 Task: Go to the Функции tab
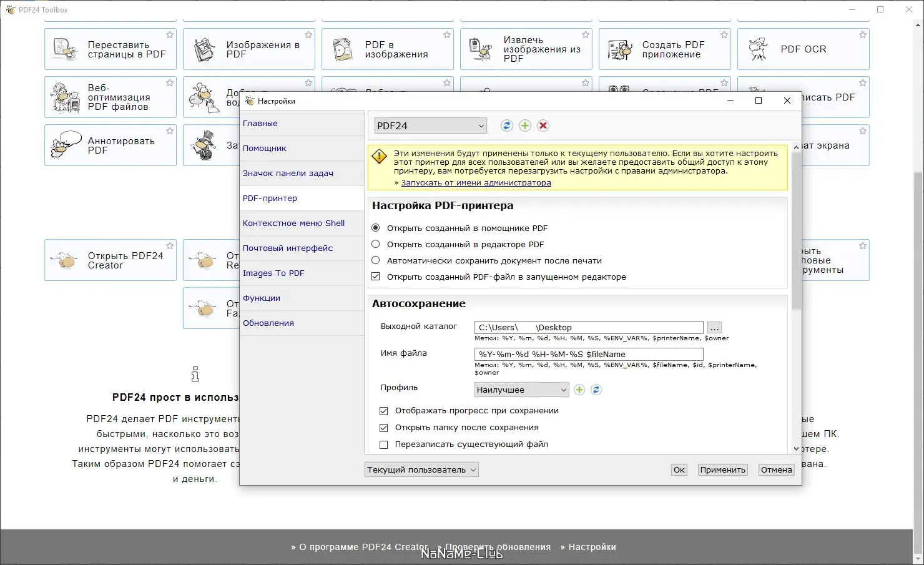[302, 298]
